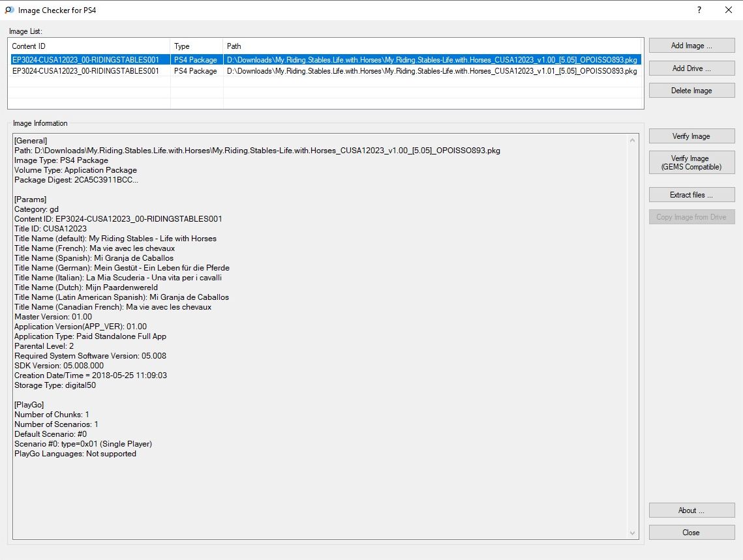Click the SDK Version: 05.008.000 line
This screenshot has height=560, width=743.
tap(59, 366)
